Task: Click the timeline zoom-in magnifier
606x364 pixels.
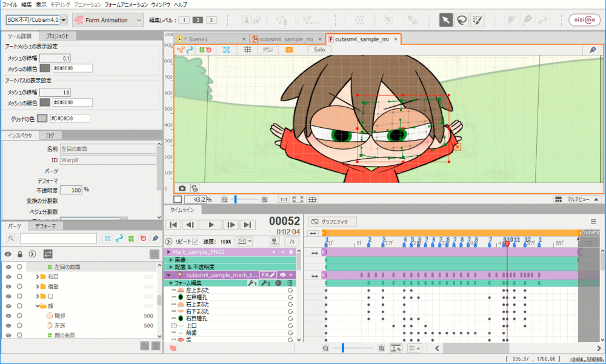Action: point(381,348)
